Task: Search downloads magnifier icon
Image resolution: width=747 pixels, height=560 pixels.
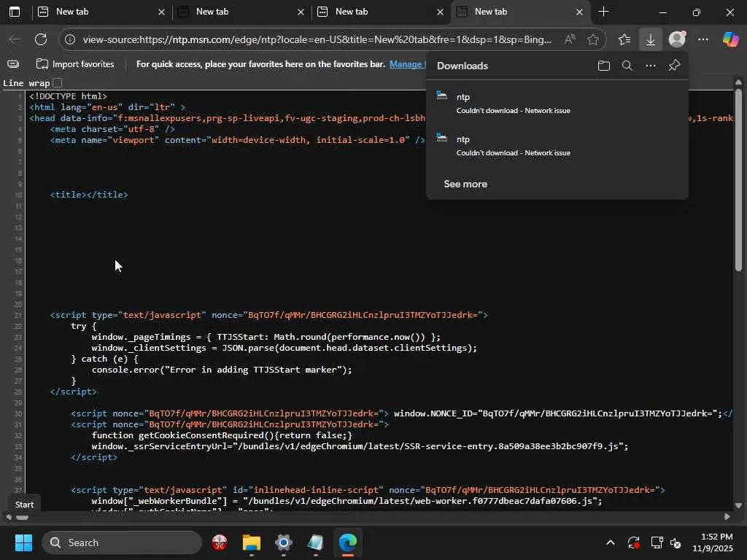Action: [627, 66]
